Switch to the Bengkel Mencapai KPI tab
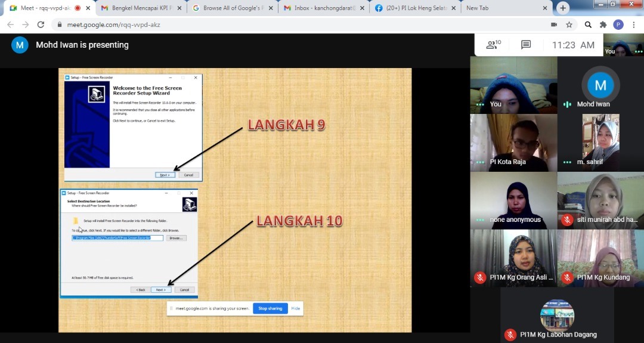644x343 pixels. [136, 8]
